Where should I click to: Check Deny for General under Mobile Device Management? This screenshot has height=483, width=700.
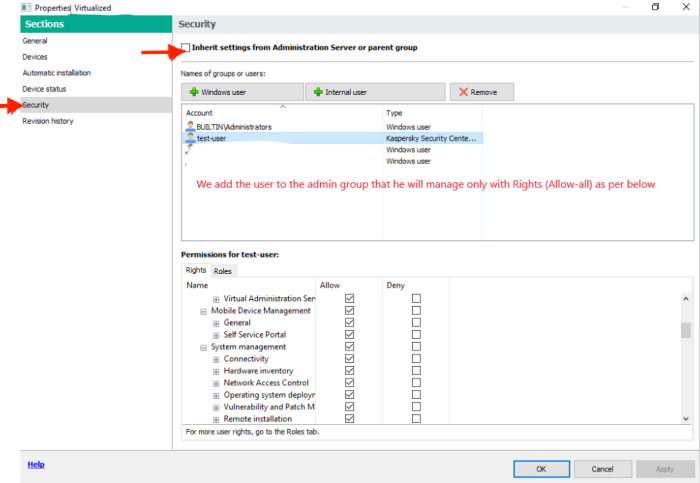click(x=416, y=322)
